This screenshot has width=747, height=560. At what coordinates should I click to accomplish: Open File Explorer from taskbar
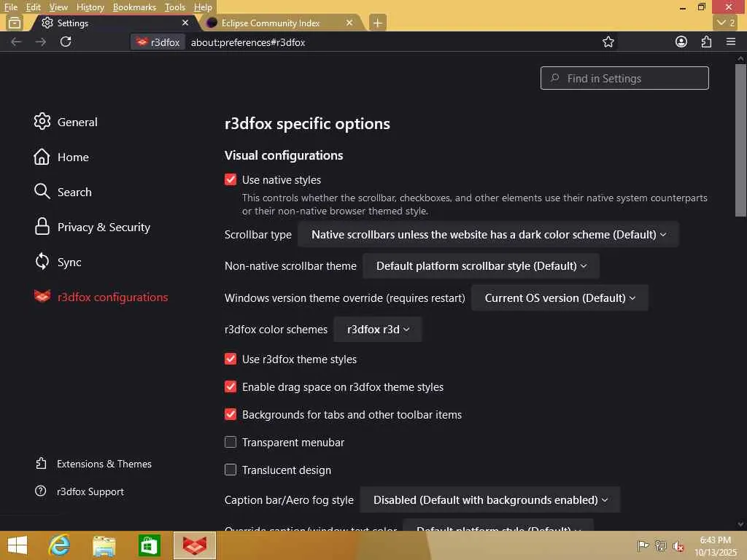point(104,545)
